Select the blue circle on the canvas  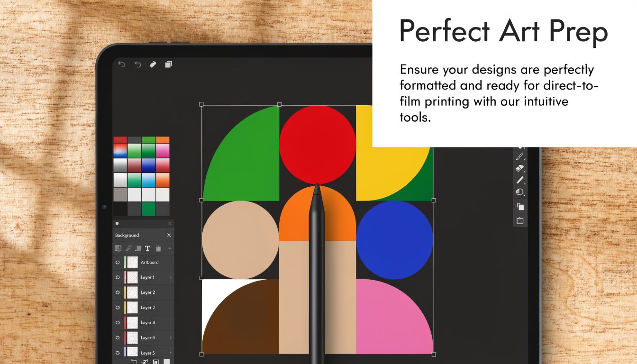coord(394,240)
